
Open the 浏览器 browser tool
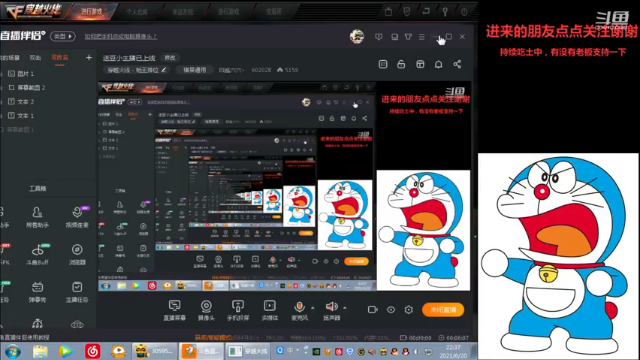pyautogui.click(x=77, y=254)
